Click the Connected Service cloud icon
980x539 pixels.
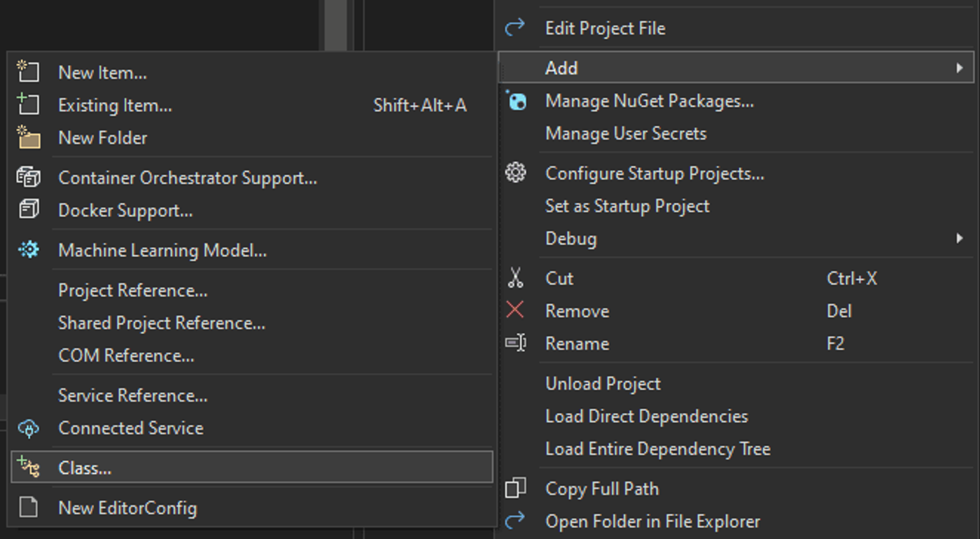[28, 428]
